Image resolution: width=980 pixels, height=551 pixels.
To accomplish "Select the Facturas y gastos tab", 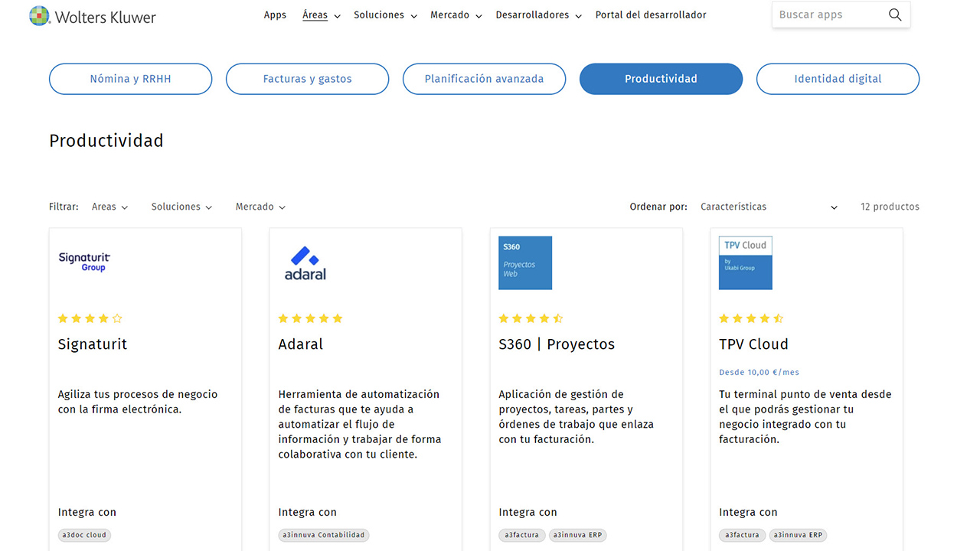I will point(307,79).
